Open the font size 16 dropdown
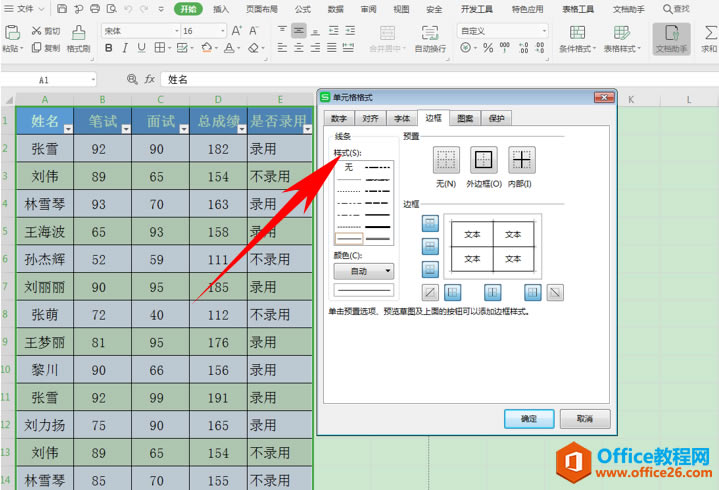Screen dimensions: 719x490 pyautogui.click(x=223, y=31)
